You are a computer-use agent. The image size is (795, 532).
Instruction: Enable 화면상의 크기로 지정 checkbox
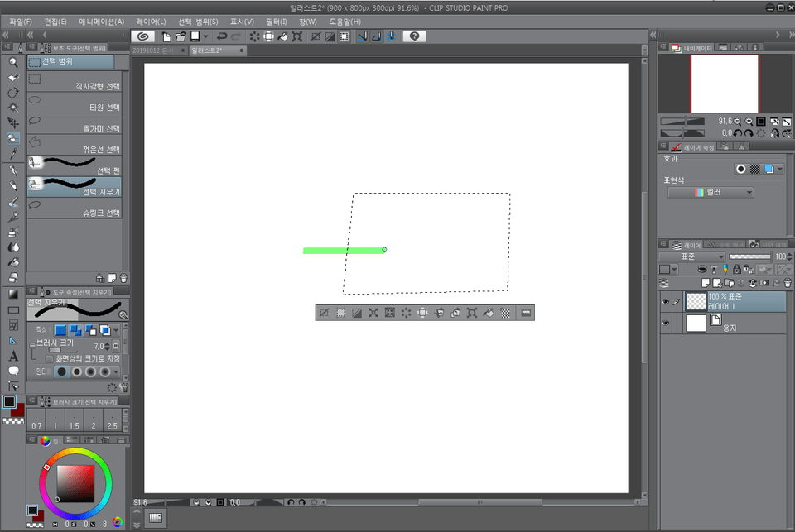point(49,359)
